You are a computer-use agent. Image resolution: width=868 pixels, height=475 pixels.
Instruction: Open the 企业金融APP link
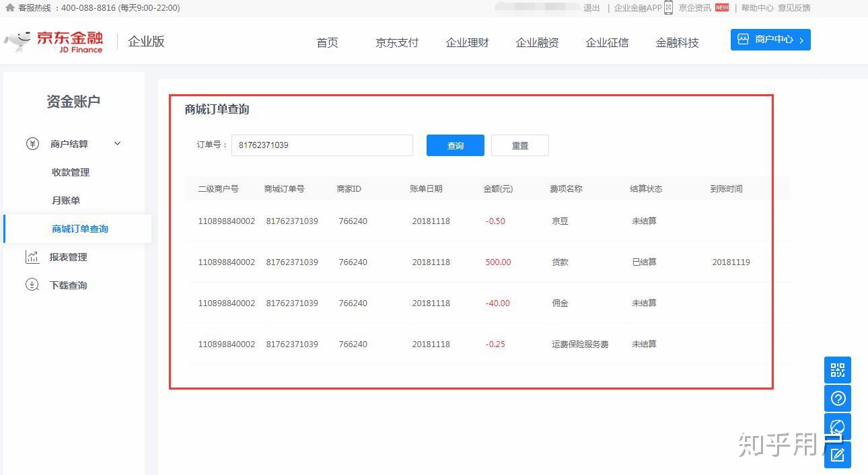click(x=638, y=7)
